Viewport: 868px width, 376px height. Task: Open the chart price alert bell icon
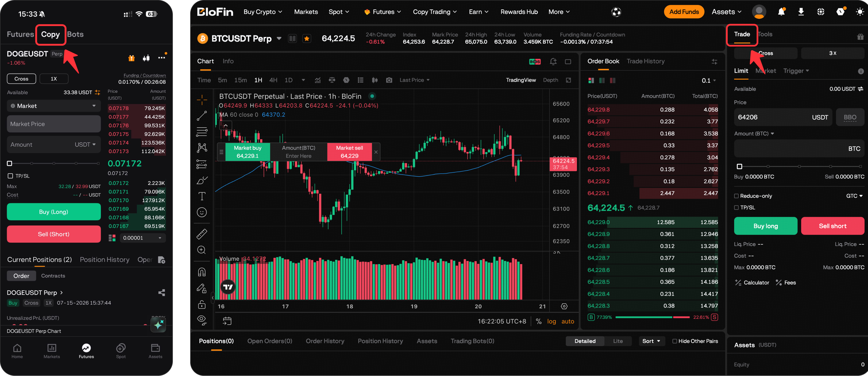pos(553,61)
